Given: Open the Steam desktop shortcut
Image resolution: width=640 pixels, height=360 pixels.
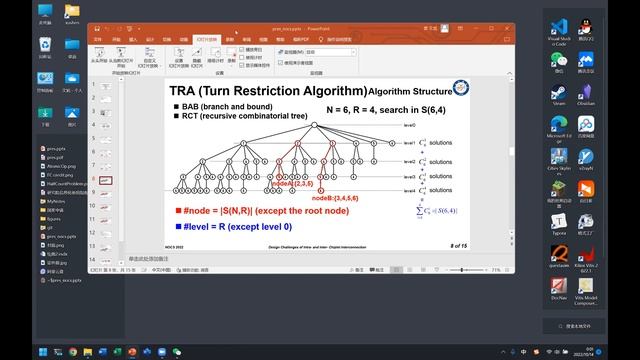Looking at the screenshot, I should (559, 95).
